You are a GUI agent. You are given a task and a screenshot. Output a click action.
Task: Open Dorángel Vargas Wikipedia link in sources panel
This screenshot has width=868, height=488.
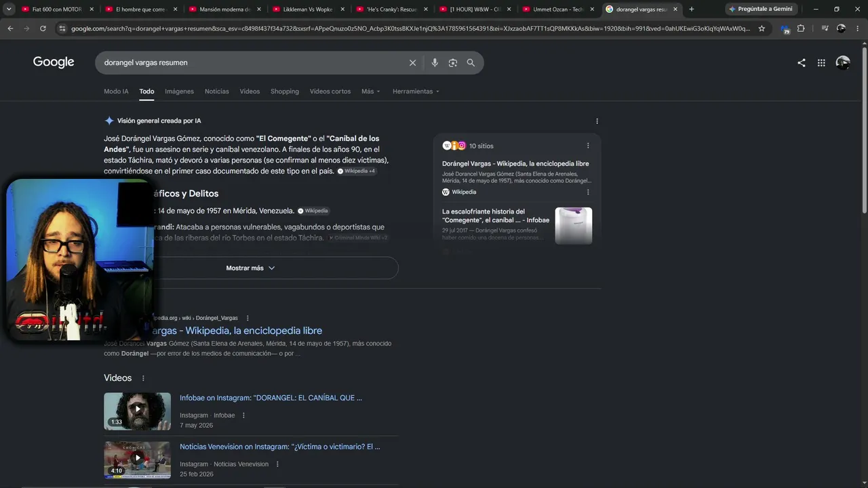pyautogui.click(x=515, y=164)
